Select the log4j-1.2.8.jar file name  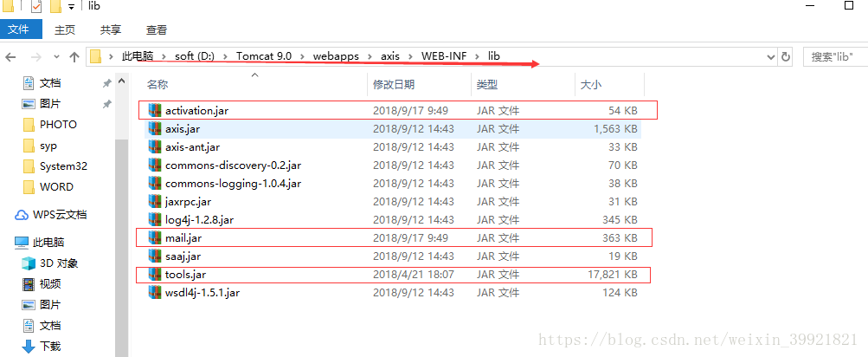199,220
